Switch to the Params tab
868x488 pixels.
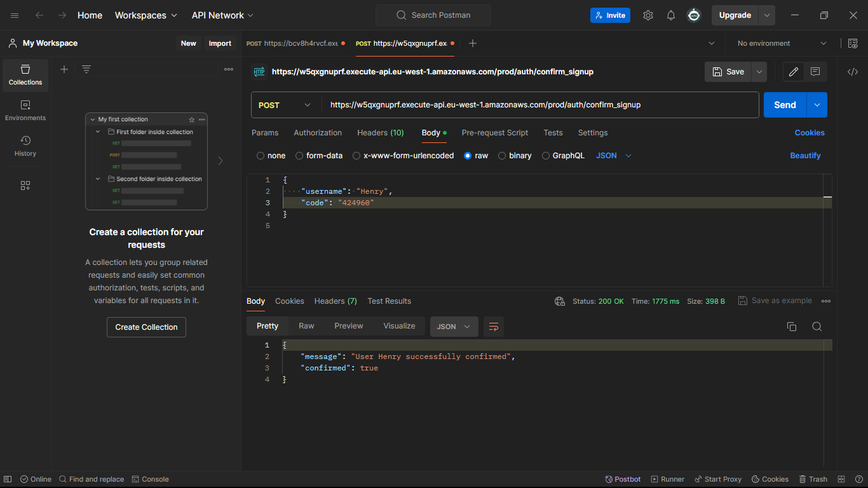[265, 133]
